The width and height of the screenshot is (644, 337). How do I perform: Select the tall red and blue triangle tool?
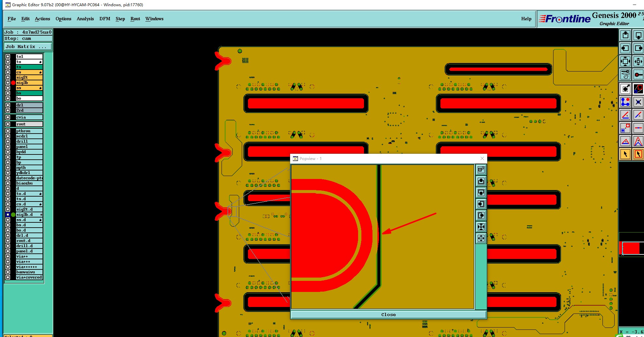[638, 141]
